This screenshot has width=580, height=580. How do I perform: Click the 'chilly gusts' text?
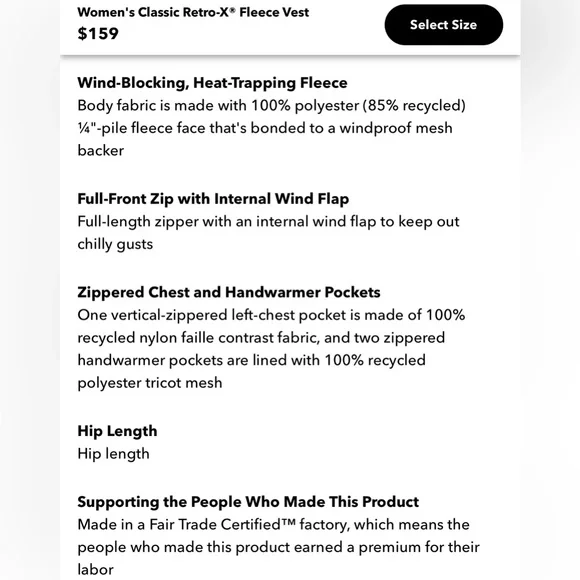(x=115, y=244)
